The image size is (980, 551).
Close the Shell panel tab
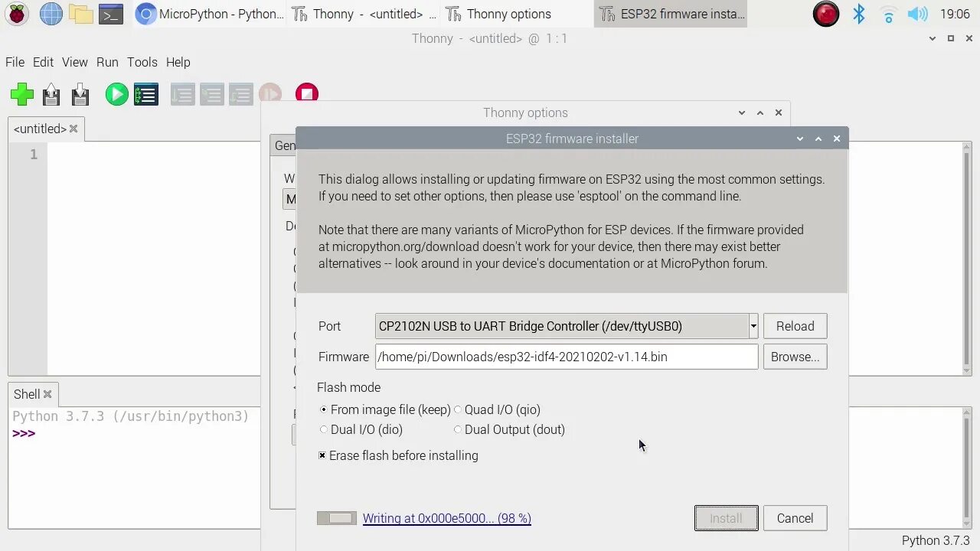tap(47, 394)
